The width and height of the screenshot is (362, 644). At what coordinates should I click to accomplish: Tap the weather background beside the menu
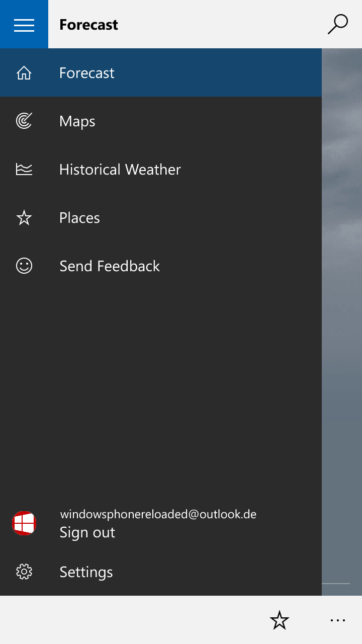[342, 322]
